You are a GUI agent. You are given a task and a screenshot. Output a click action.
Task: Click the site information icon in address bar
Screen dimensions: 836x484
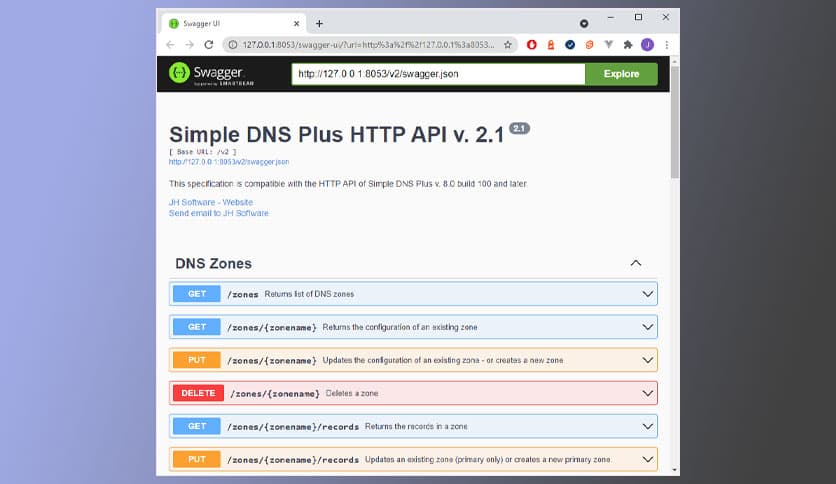[232, 45]
